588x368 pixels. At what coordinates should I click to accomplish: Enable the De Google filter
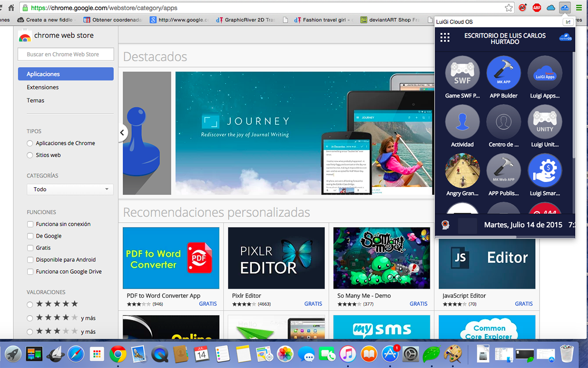tap(30, 236)
